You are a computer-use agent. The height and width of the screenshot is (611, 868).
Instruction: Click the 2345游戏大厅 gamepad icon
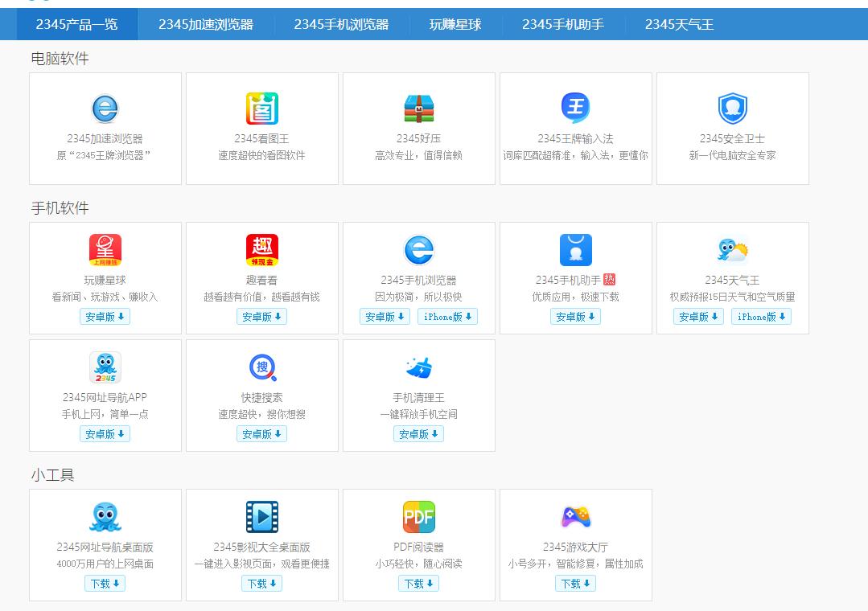(x=576, y=517)
